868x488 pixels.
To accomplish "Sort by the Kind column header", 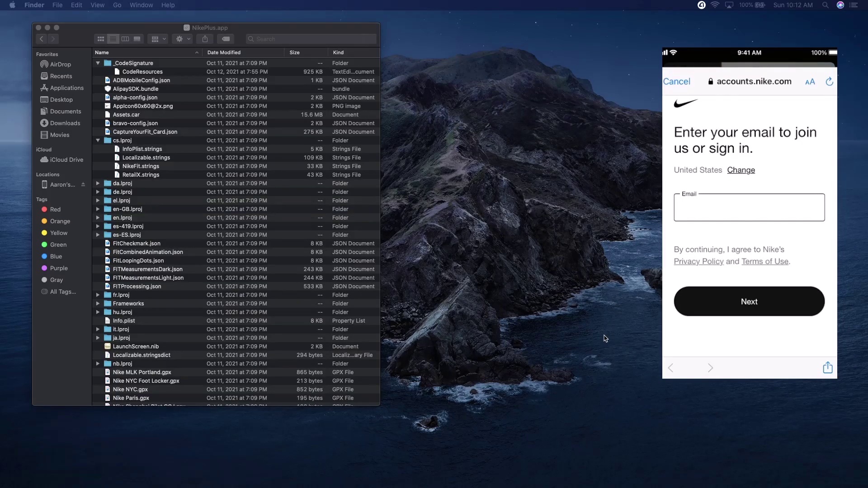I will (x=354, y=52).
